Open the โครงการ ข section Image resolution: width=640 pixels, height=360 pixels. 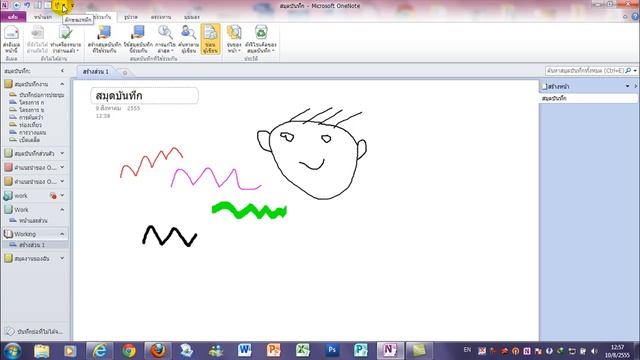click(27, 110)
